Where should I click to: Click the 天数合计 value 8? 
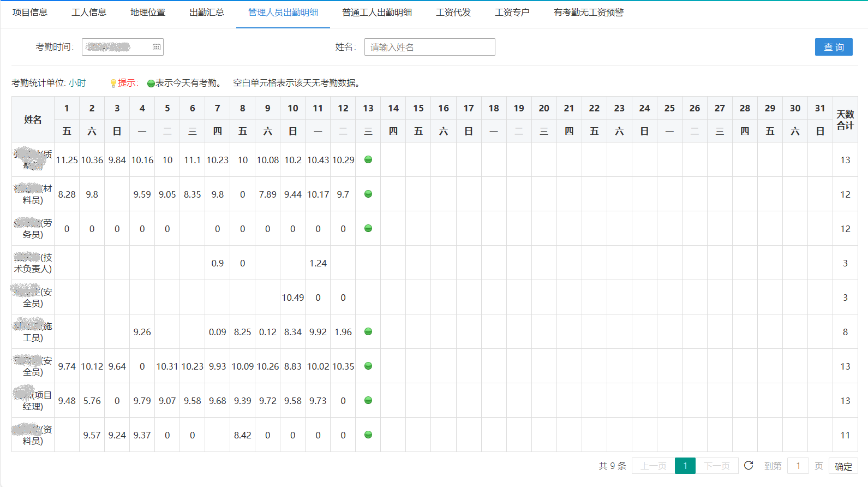(845, 332)
